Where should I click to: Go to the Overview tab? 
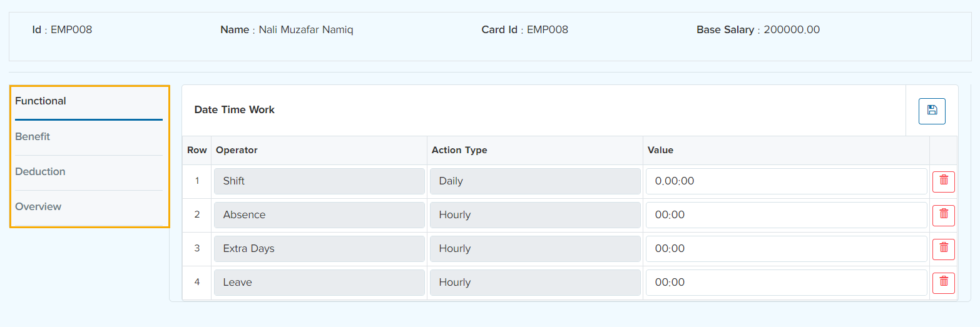click(x=38, y=206)
